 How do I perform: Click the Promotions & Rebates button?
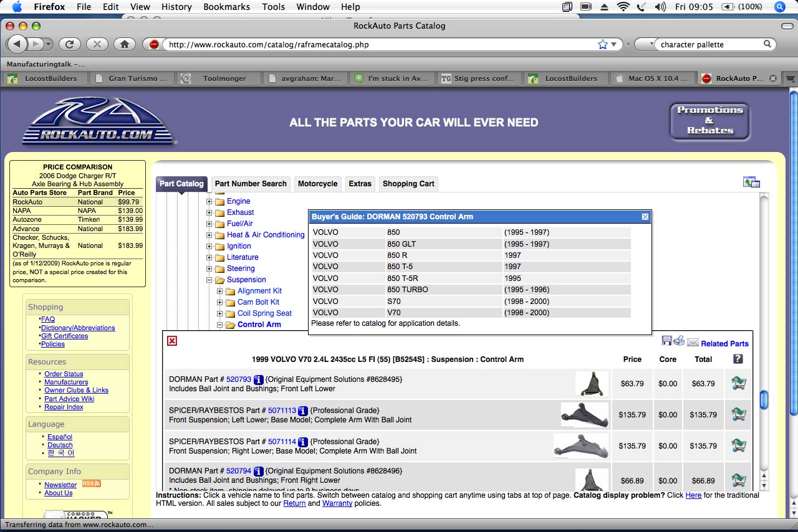point(709,120)
